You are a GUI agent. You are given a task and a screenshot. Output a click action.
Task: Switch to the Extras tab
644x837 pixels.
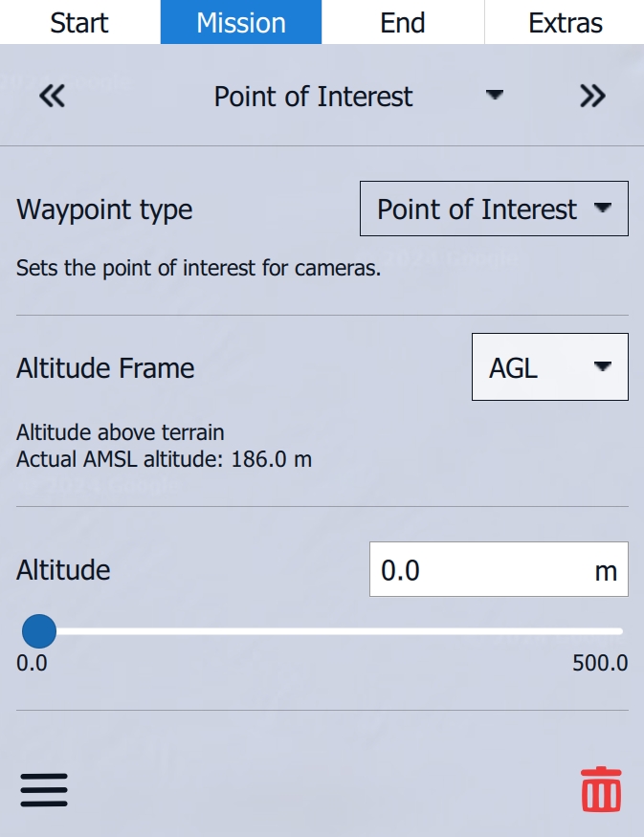[x=566, y=22]
